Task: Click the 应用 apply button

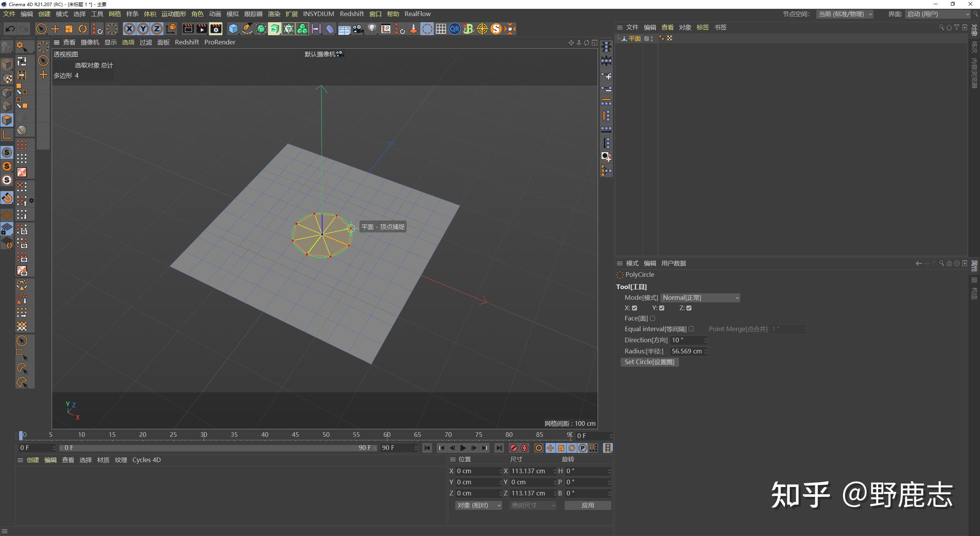Action: tap(588, 505)
